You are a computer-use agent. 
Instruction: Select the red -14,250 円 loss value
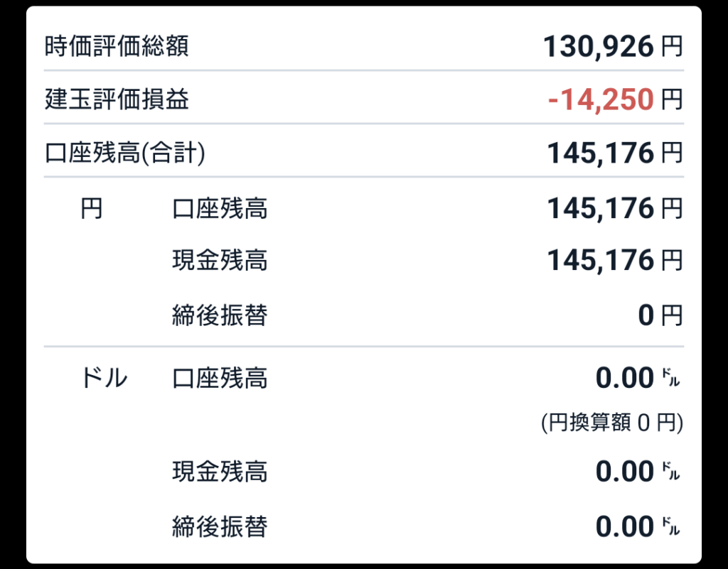[x=614, y=100]
